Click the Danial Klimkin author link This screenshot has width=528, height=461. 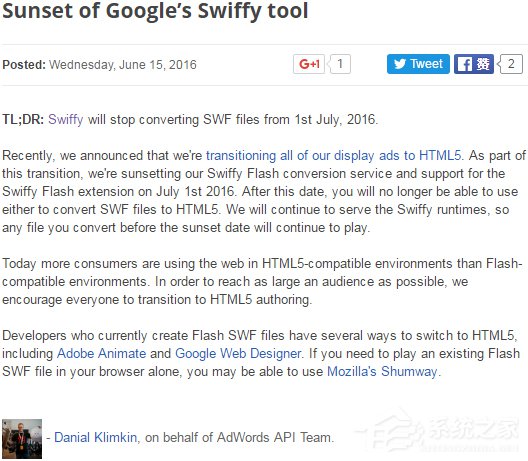point(96,437)
